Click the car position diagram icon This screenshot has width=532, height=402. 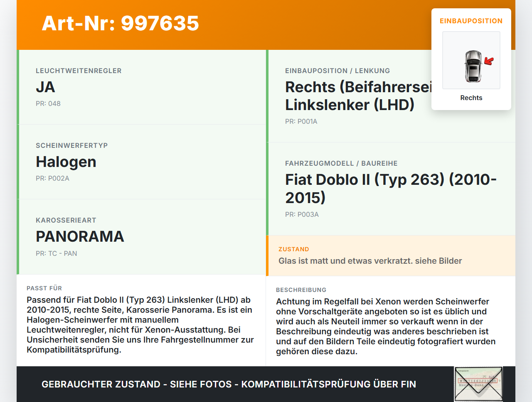point(471,60)
